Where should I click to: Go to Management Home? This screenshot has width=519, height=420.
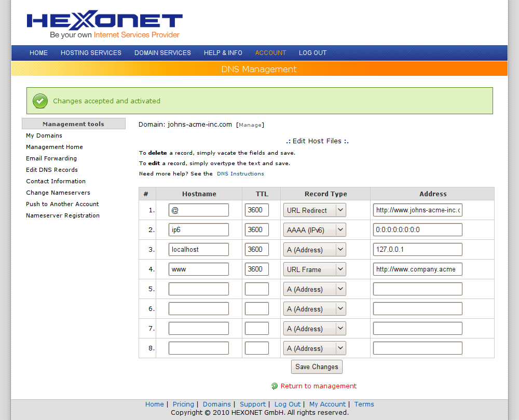pos(54,147)
